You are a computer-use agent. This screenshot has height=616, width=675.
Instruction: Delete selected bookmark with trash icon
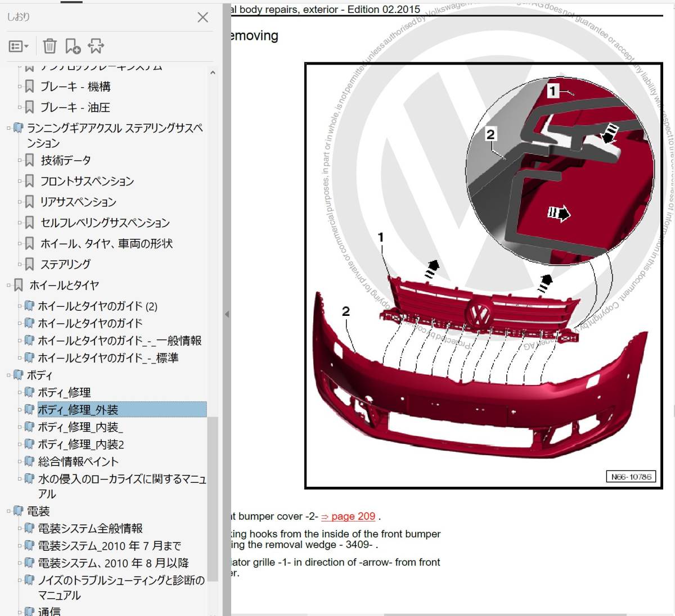(x=49, y=46)
